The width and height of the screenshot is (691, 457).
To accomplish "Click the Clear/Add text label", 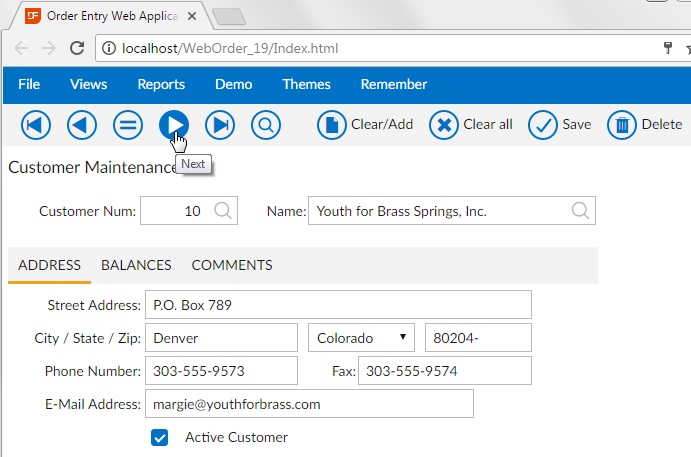I will point(382,124).
